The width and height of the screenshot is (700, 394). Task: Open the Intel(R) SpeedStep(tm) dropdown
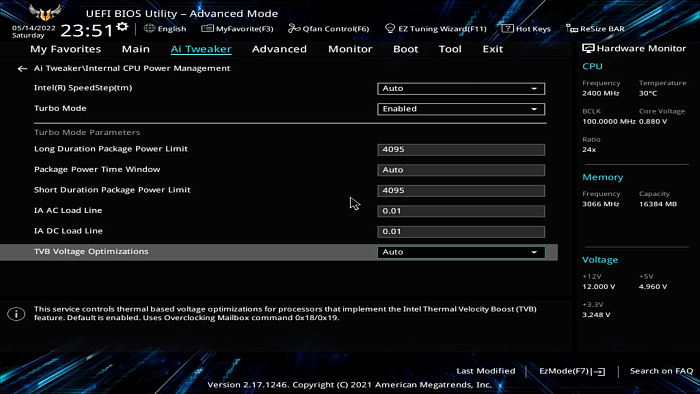(461, 88)
